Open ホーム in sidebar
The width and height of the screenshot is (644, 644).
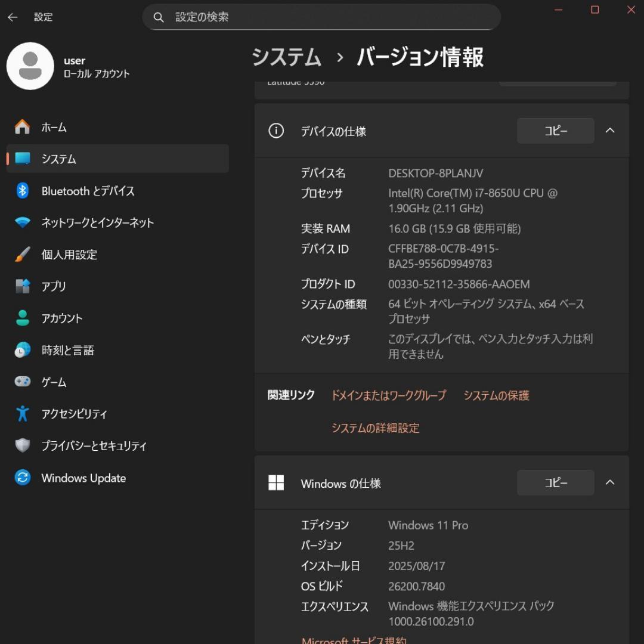click(117, 127)
